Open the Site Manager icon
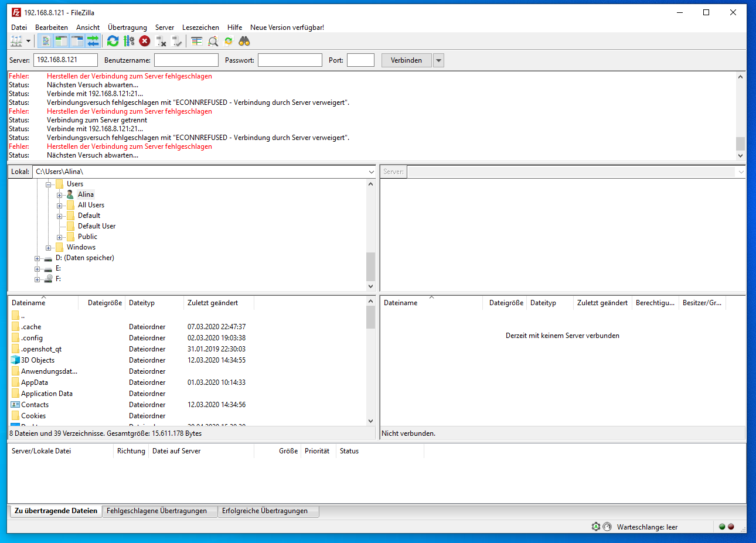The image size is (756, 543). 16,41
